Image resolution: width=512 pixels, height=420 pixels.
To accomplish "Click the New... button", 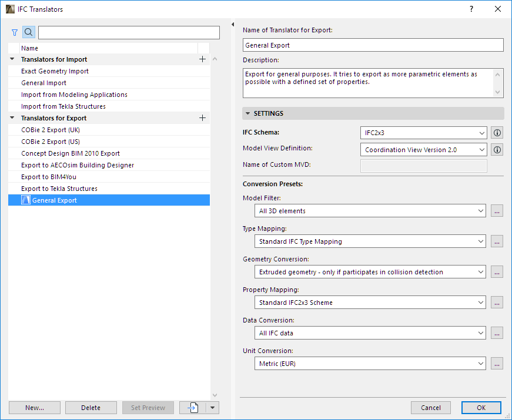I will click(x=35, y=408).
